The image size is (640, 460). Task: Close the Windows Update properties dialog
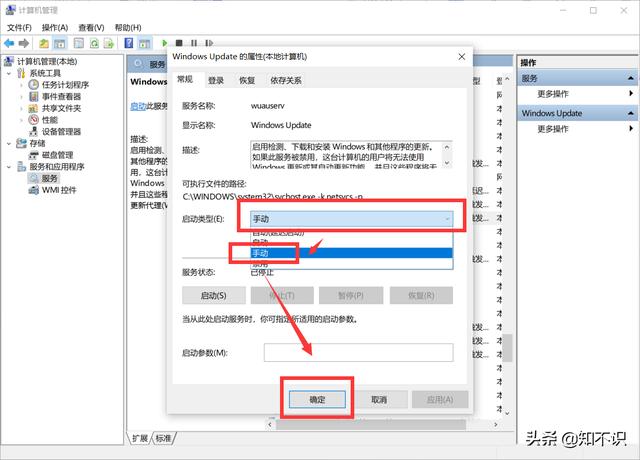tap(462, 57)
